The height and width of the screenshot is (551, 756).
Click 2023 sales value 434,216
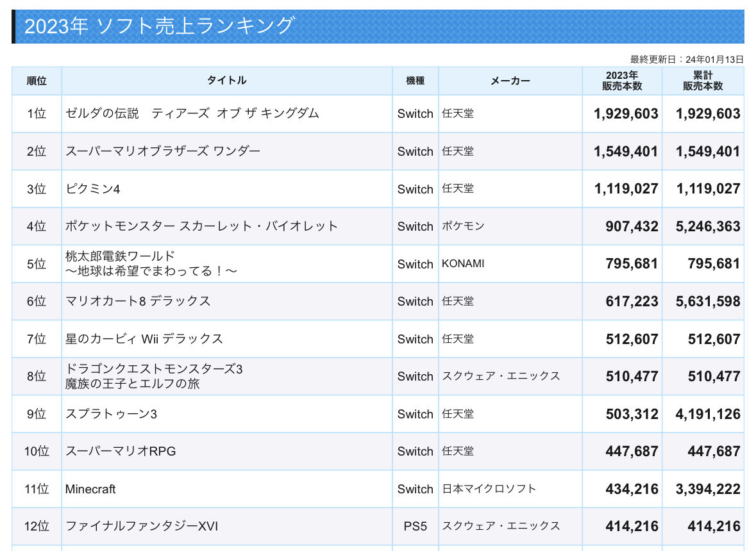pos(632,490)
